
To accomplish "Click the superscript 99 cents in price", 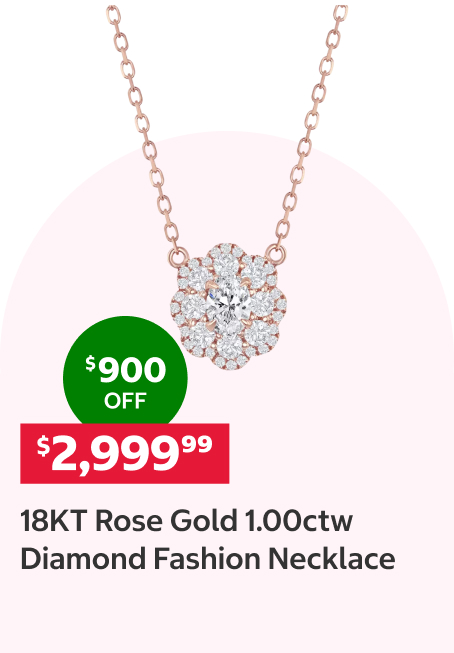I will pos(197,444).
